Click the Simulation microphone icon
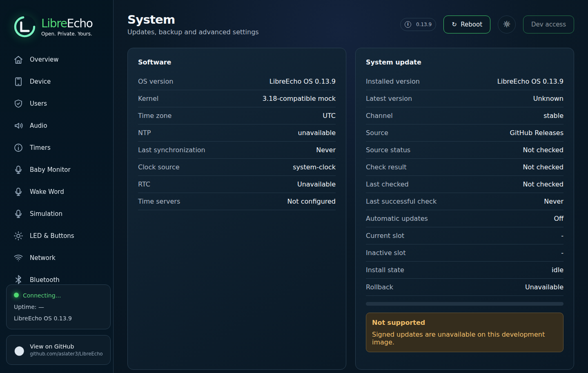The image size is (588, 373). coord(18,214)
